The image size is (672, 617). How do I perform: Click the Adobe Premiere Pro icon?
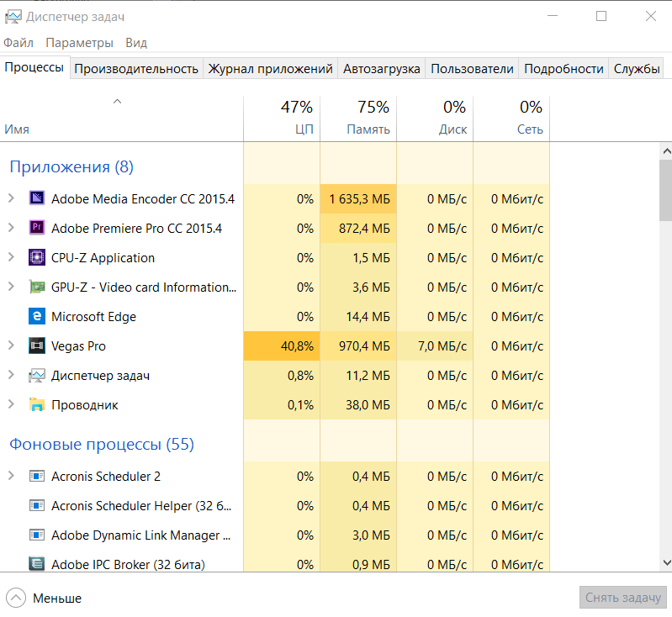[x=37, y=228]
